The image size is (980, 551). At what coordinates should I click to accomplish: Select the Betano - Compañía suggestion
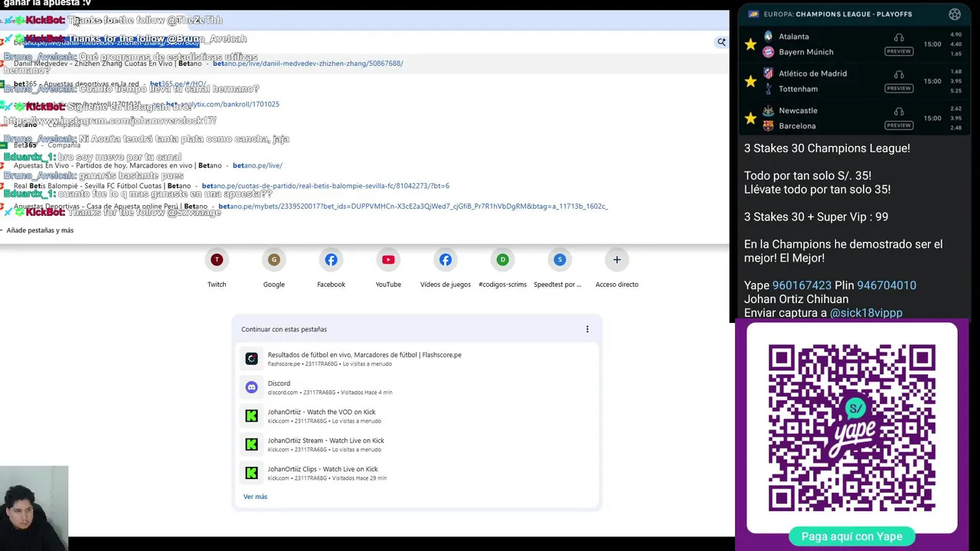pos(364,124)
